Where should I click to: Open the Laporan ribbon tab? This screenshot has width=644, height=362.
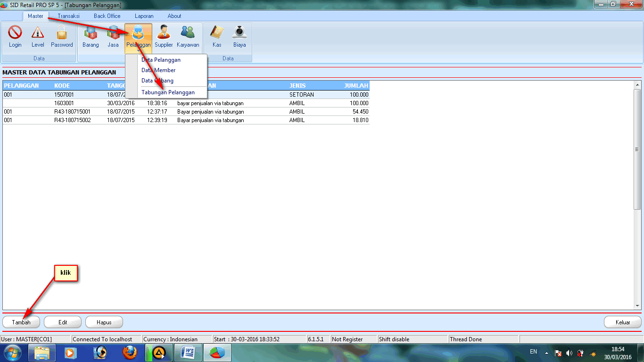(x=144, y=16)
